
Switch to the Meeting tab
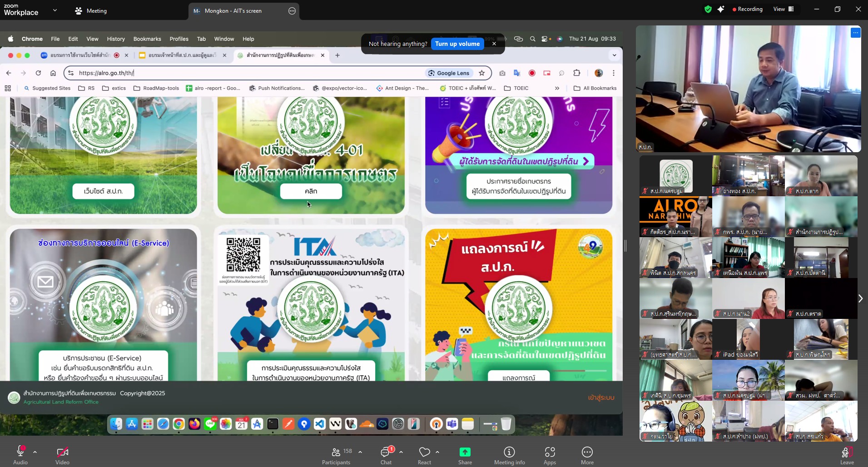point(91,11)
